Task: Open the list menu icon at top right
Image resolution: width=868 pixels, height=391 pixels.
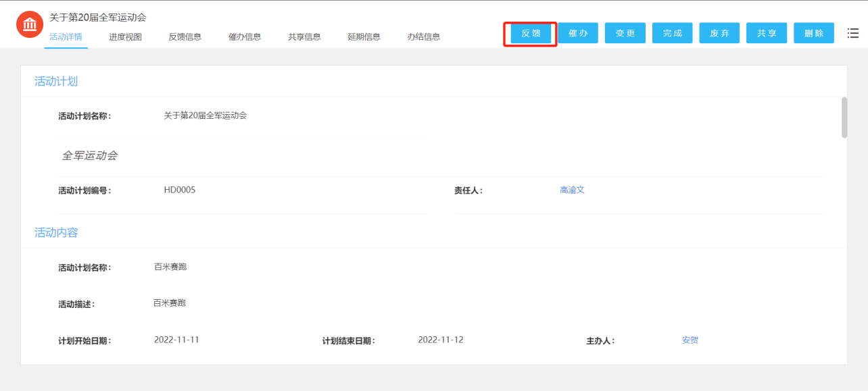Action: 853,32
